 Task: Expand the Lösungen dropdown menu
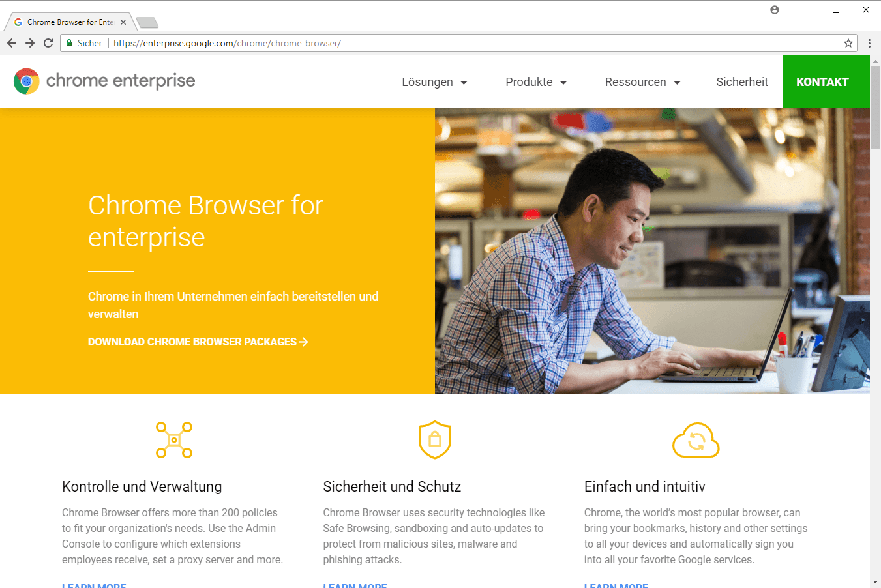click(x=434, y=82)
